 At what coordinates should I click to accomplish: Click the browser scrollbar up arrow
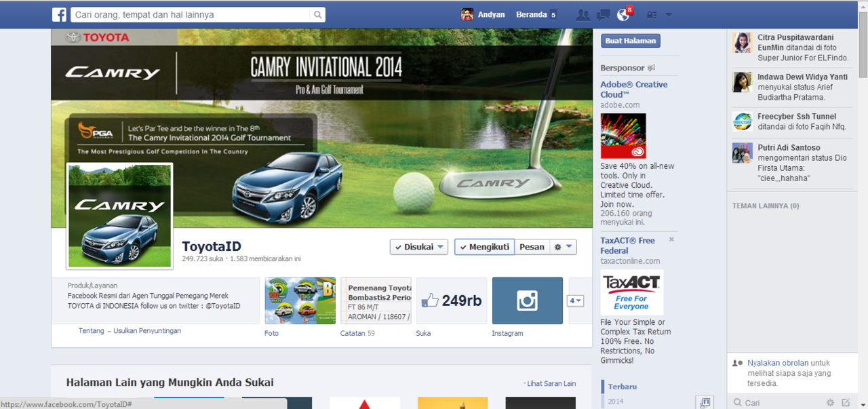pos(863,5)
